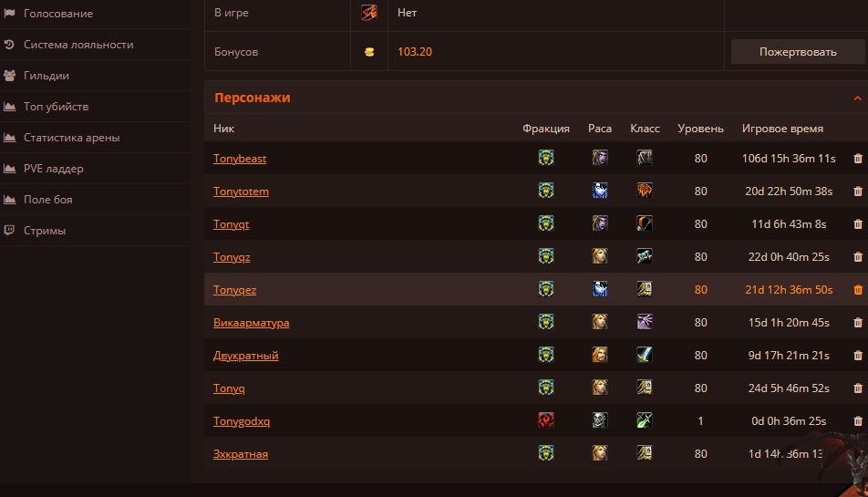Click the Horde faction icon for Tonygodxq

[546, 420]
